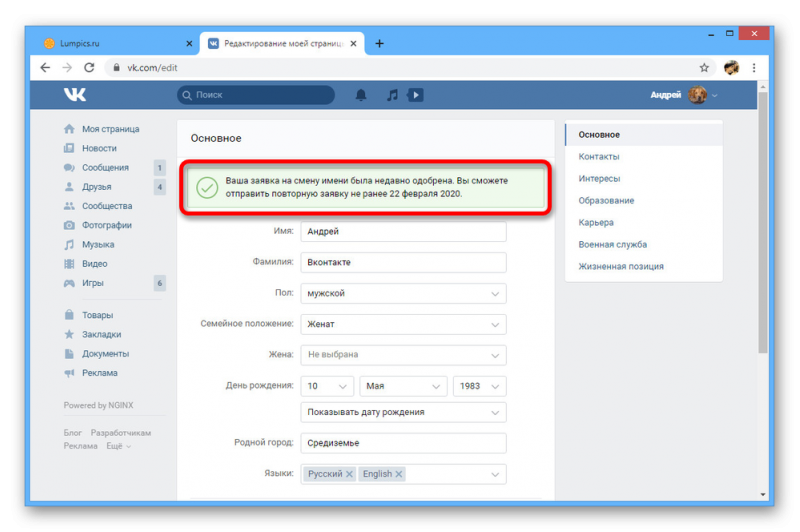Viewport: 800px width, 532px height.
Task: Open Видео in left menu
Action: pyautogui.click(x=85, y=264)
